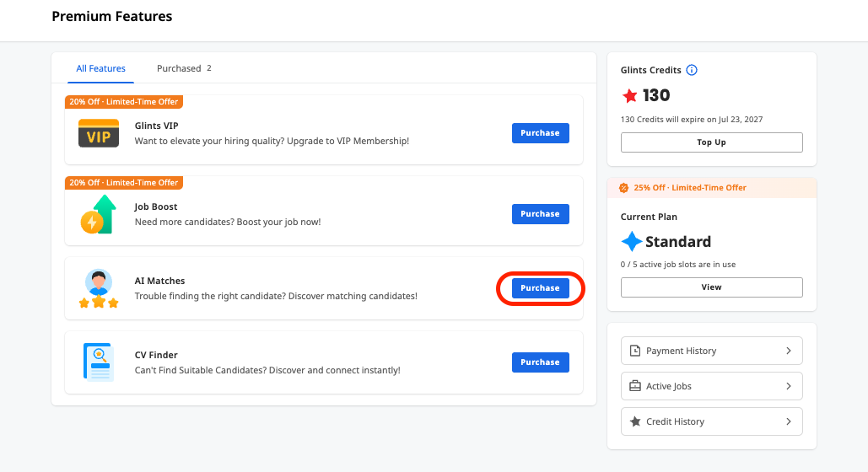Open the Glints Credits info icon
Image resolution: width=868 pixels, height=472 pixels.
[692, 70]
